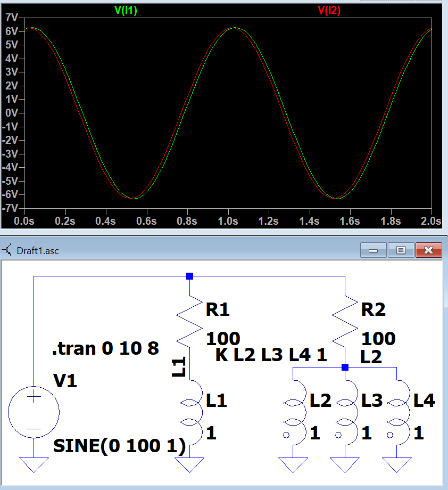Click the SINE(0 100 1) source value
Screen dimensions: 448x490
pyautogui.click(x=120, y=446)
